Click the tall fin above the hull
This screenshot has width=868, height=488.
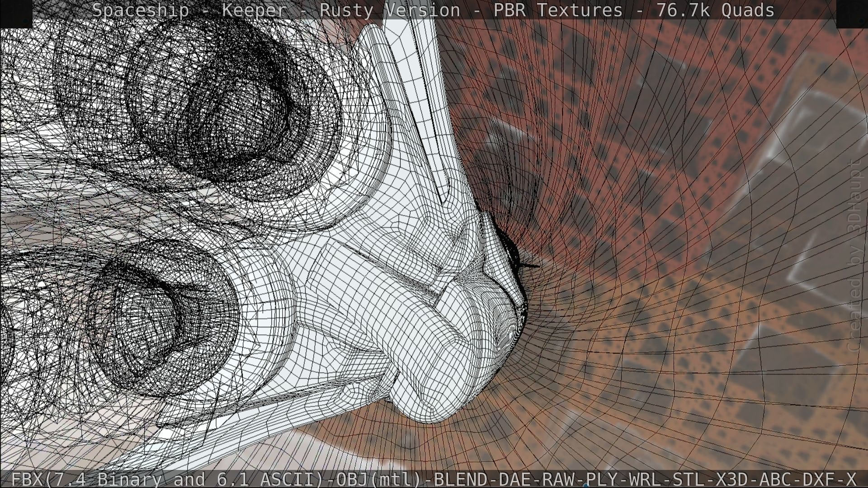(416, 90)
